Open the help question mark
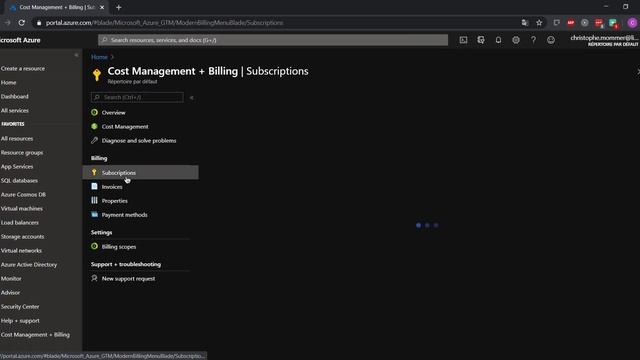The height and width of the screenshot is (360, 640). click(533, 40)
